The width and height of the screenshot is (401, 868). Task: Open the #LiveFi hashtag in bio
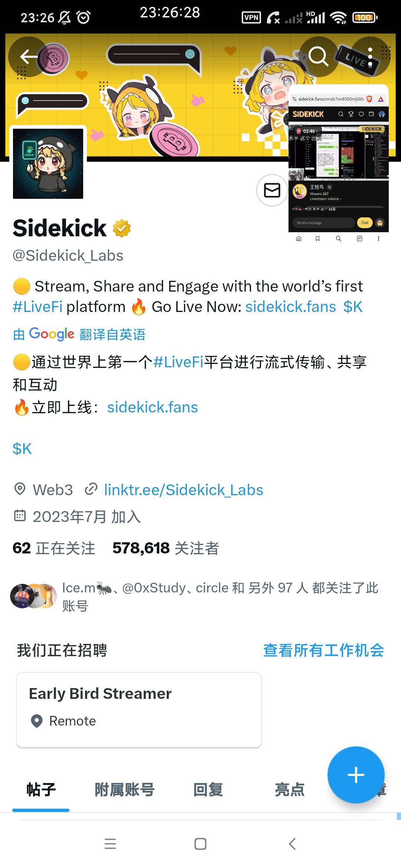38,307
